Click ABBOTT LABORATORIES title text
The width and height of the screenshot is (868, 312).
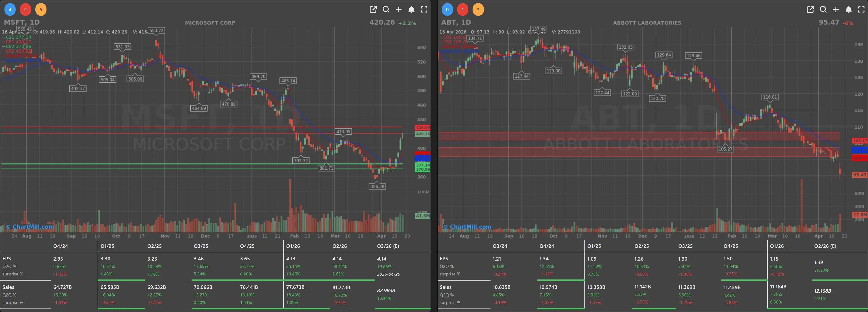click(647, 23)
